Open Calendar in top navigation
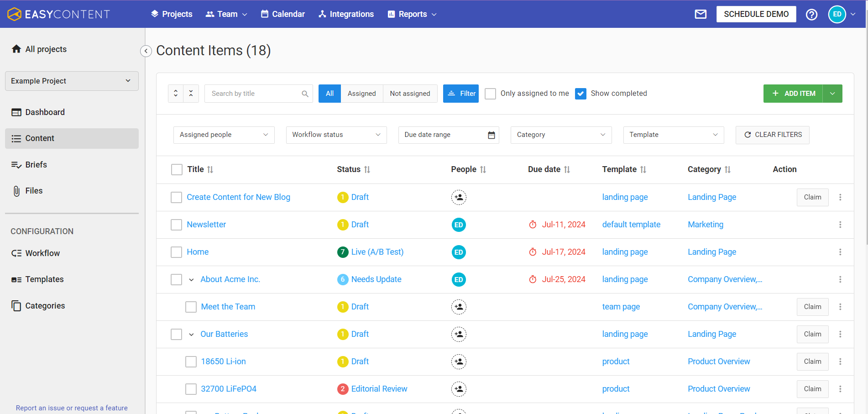Image resolution: width=868 pixels, height=414 pixels. click(282, 14)
